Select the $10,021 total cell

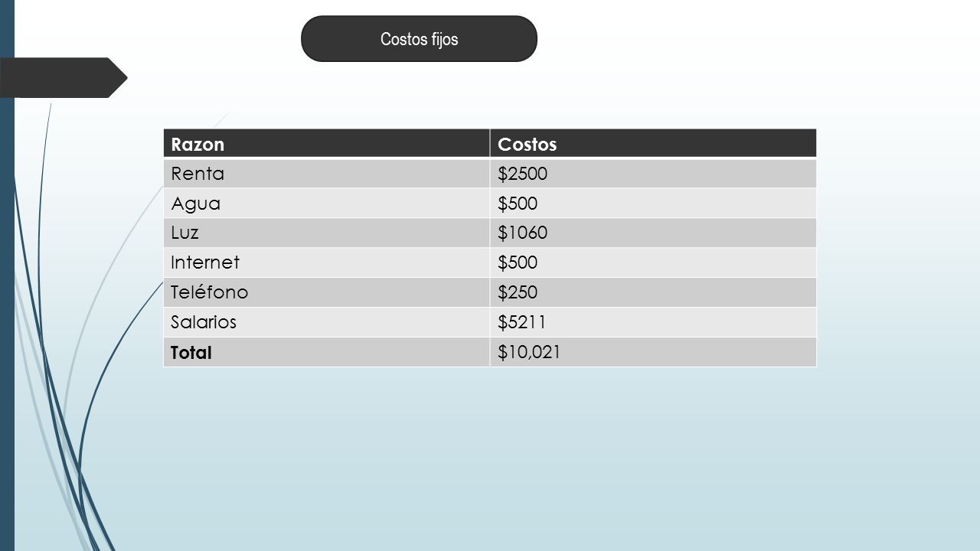(x=653, y=352)
